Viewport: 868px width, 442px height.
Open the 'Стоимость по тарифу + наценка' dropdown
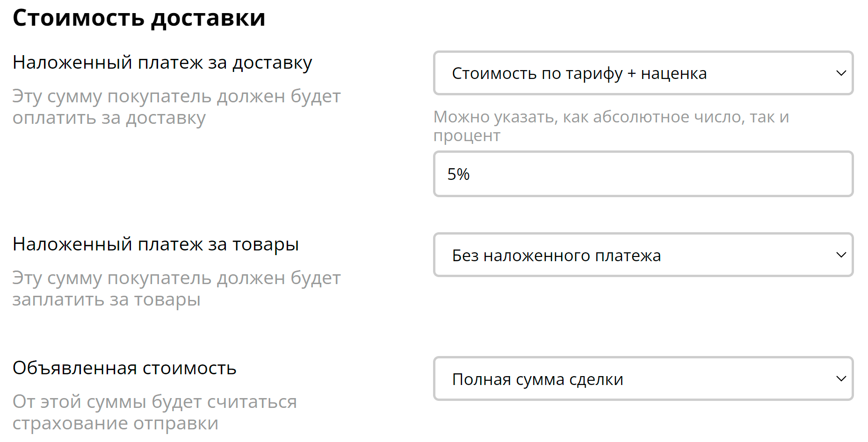(643, 73)
